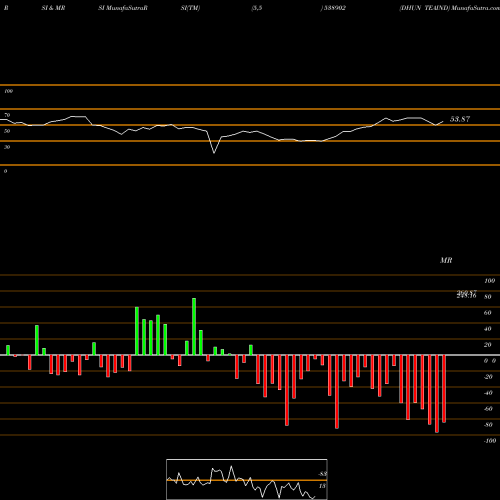
Task: Click the MR axis label 80
Action: pos(488,297)
